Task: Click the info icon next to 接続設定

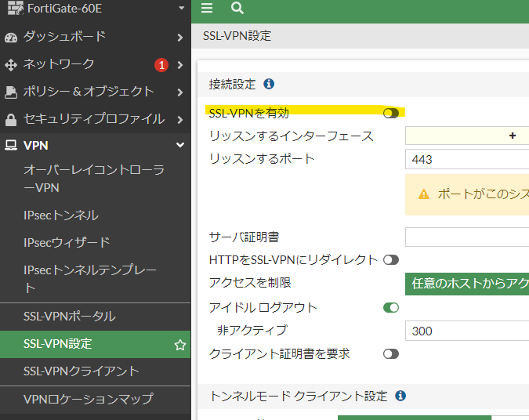Action: [x=269, y=84]
